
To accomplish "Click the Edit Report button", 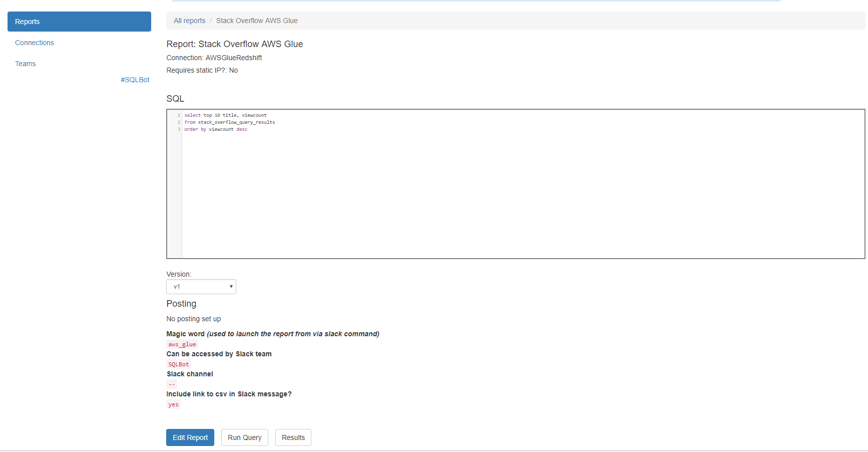I will point(190,437).
